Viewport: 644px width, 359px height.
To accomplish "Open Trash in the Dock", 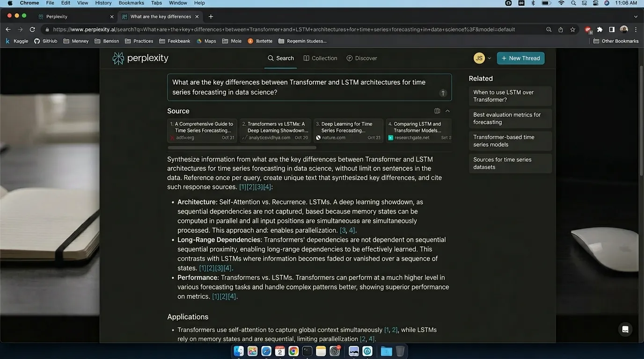I will point(400,351).
